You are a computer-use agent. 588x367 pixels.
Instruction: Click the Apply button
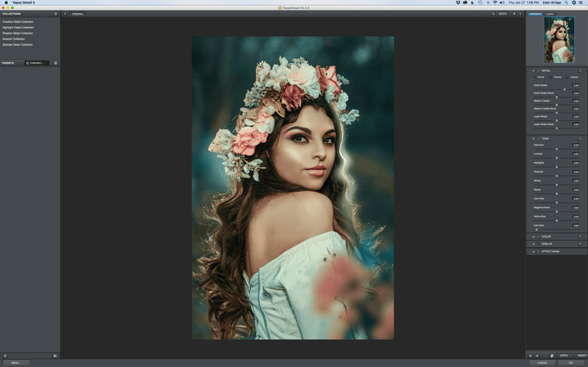click(564, 355)
